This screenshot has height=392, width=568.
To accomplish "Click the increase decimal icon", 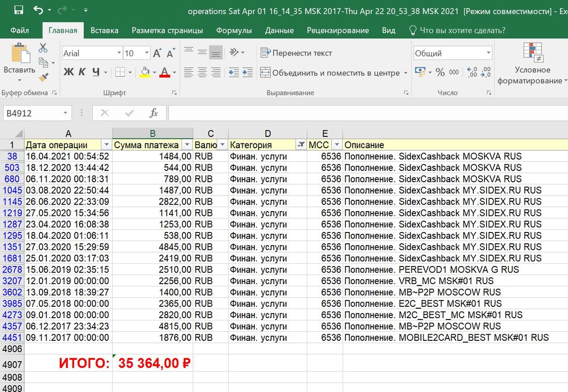I will [472, 72].
